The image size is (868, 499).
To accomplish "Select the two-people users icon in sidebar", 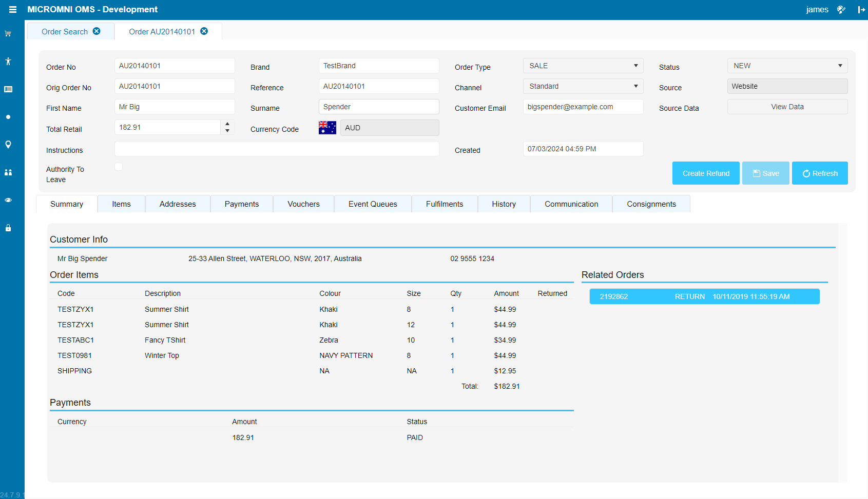I will [8, 172].
